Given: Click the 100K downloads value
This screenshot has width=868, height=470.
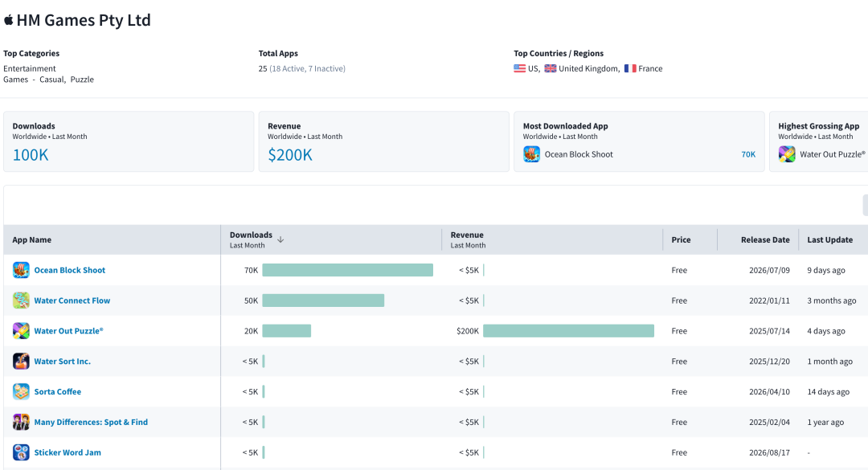Looking at the screenshot, I should point(31,155).
